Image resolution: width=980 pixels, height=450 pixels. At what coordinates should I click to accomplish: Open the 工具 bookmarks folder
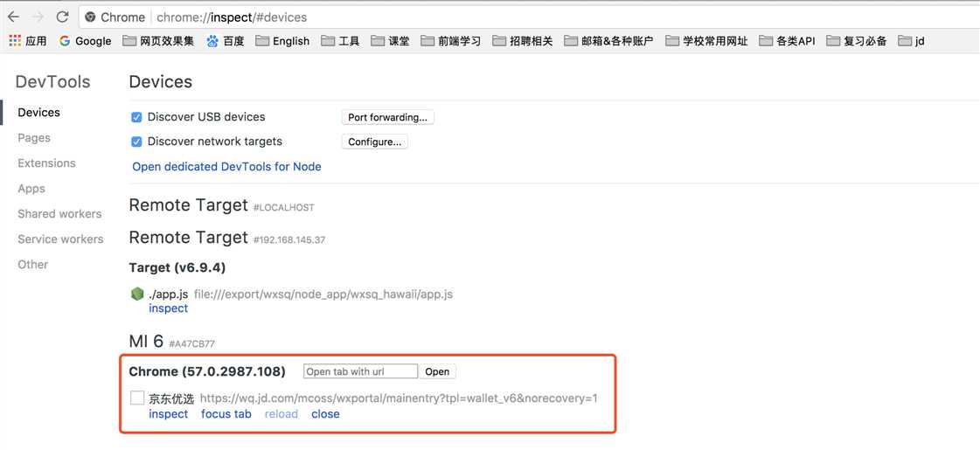tap(340, 41)
